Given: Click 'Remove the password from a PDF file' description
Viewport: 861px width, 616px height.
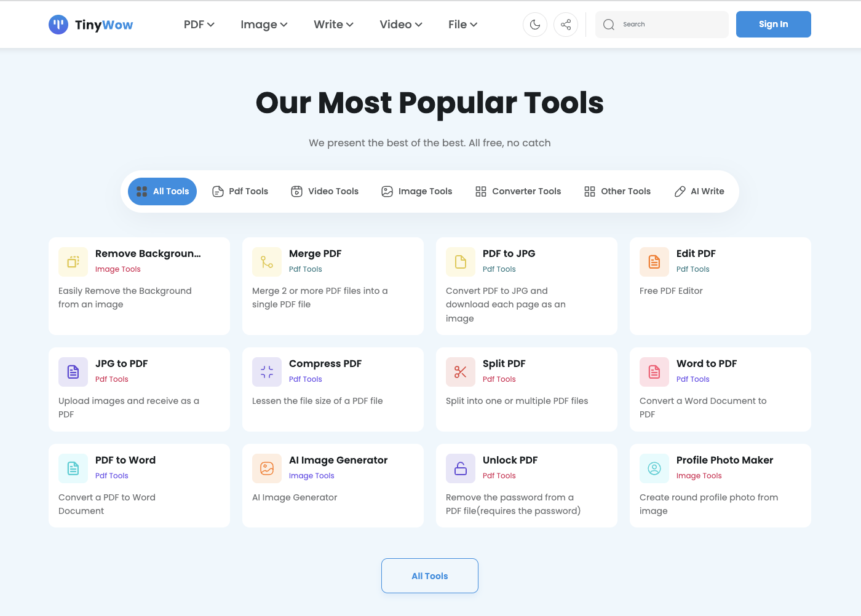Looking at the screenshot, I should click(514, 504).
